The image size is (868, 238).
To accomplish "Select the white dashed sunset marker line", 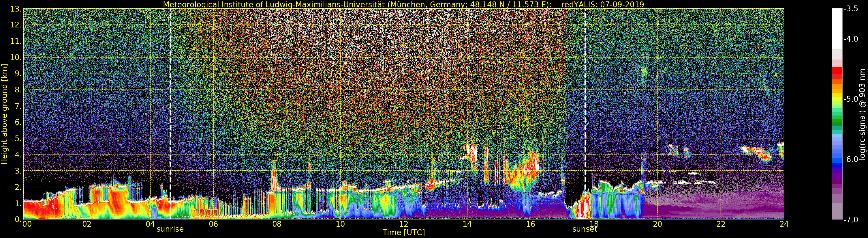I will coord(585,114).
